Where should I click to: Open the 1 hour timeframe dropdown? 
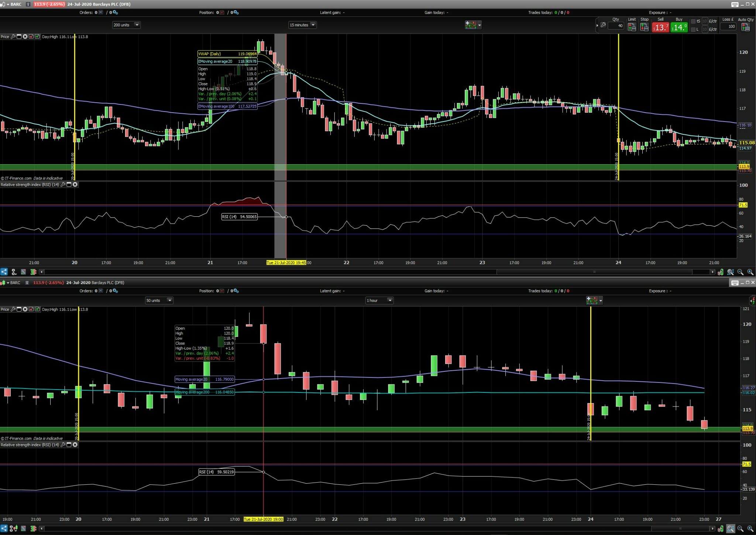(389, 301)
